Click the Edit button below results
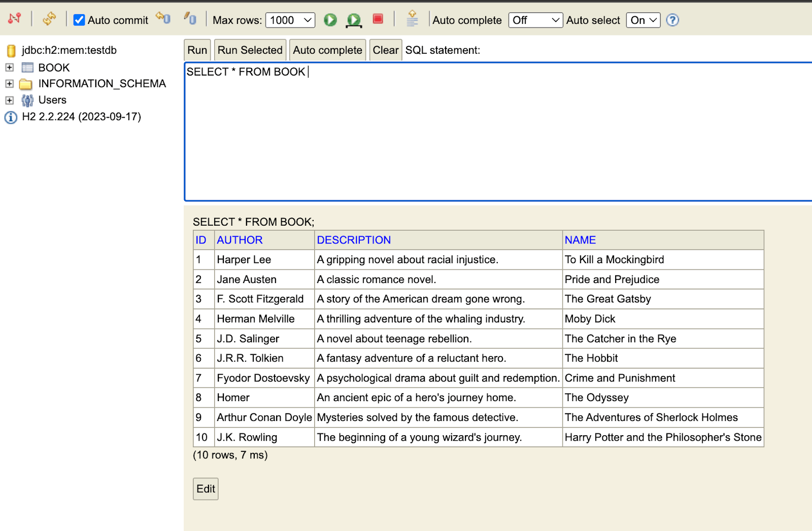 (206, 489)
